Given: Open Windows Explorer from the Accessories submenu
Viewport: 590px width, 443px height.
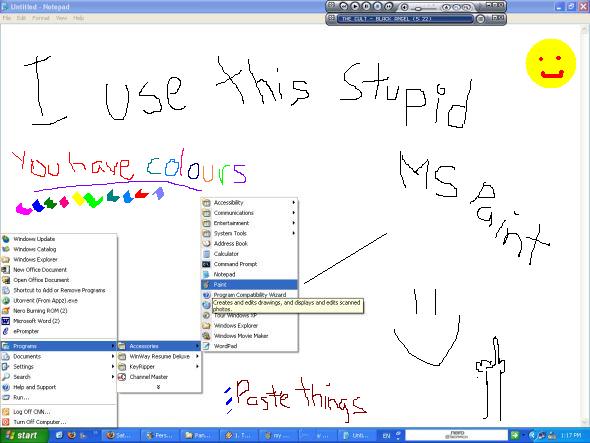Looking at the screenshot, I should click(x=249, y=326).
